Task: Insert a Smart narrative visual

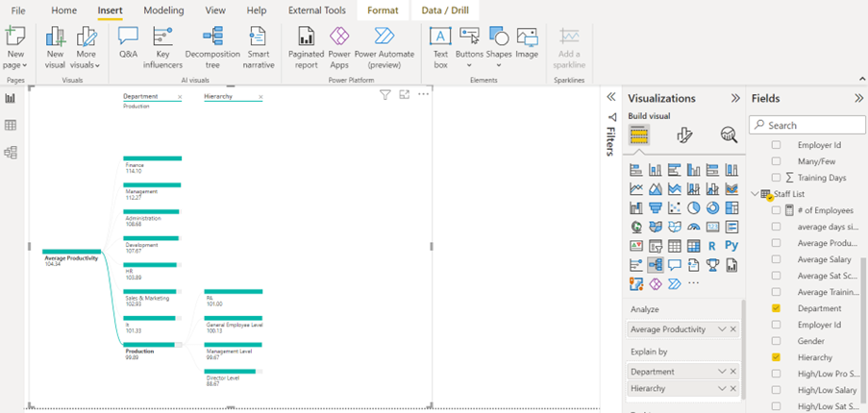Action: pyautogui.click(x=258, y=43)
